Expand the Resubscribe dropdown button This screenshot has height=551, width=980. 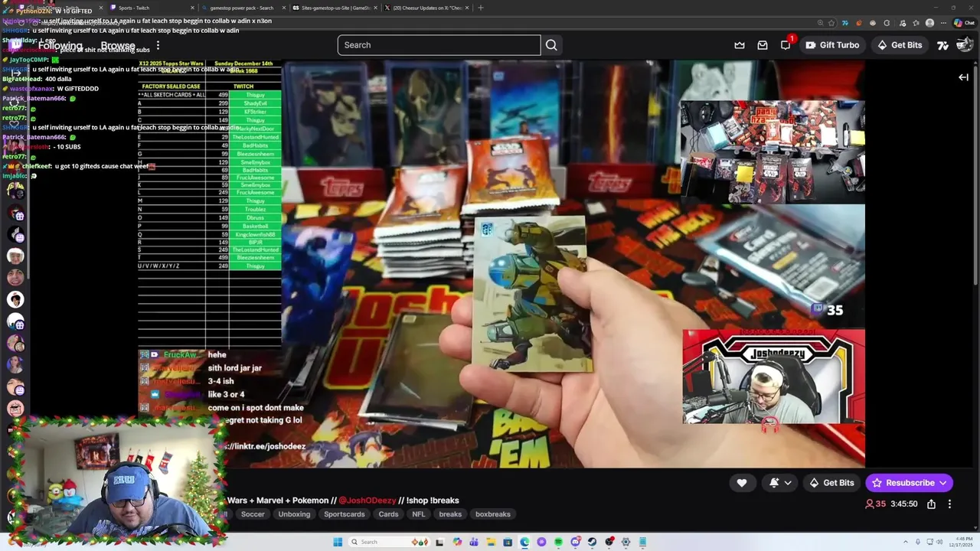942,483
